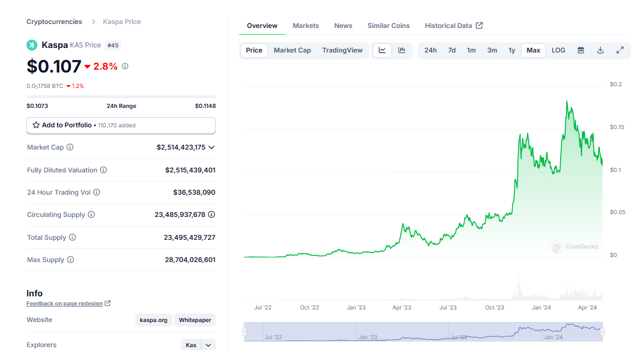Open the kaspa.org website link
Viewport: 644px width, 350px height.
pos(154,320)
